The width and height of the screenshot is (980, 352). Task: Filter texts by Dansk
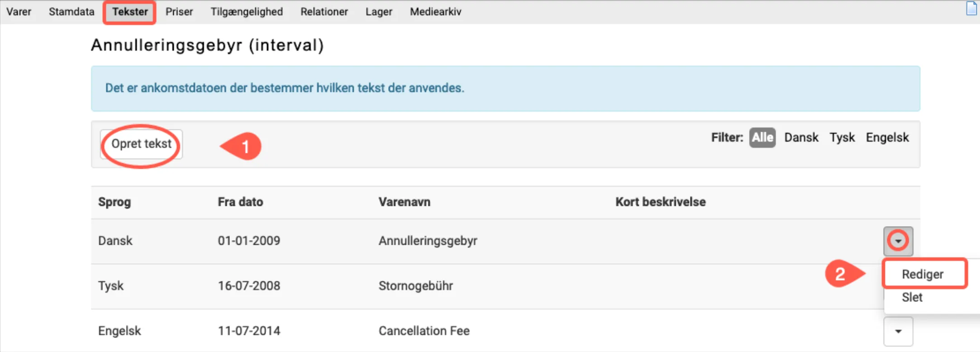point(801,138)
